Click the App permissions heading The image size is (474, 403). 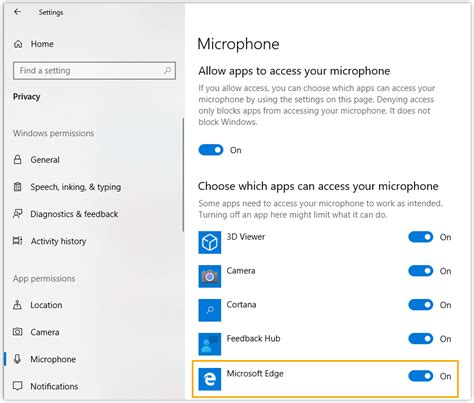[44, 278]
